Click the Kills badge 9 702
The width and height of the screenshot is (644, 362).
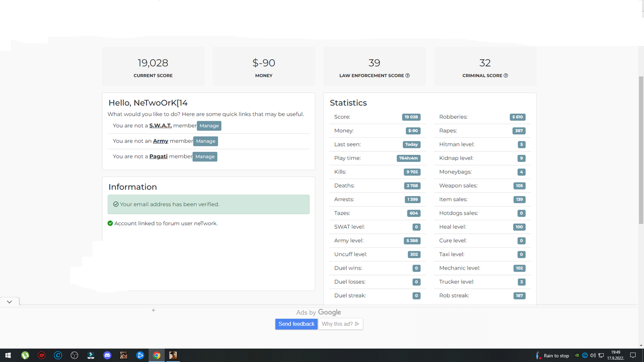pyautogui.click(x=412, y=172)
